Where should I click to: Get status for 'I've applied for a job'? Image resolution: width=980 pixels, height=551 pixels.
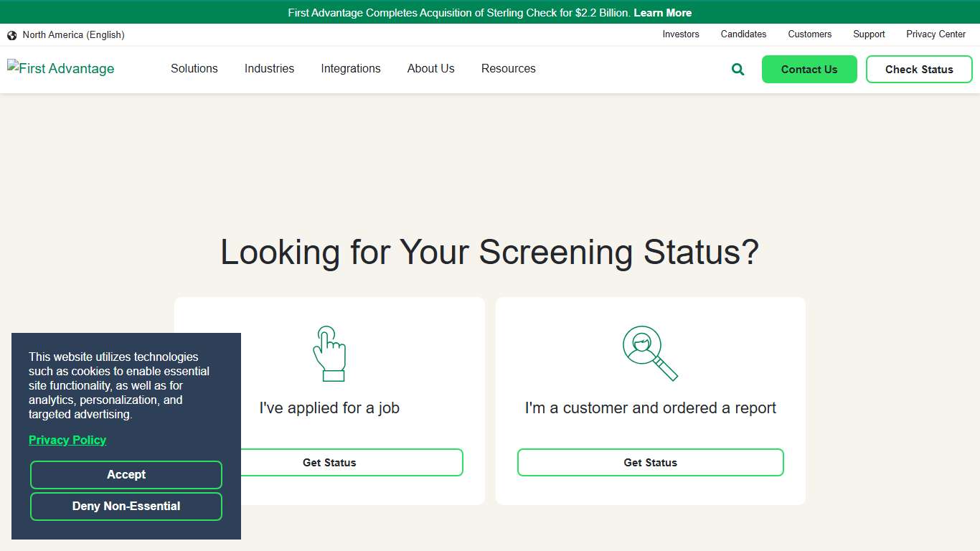click(x=329, y=462)
